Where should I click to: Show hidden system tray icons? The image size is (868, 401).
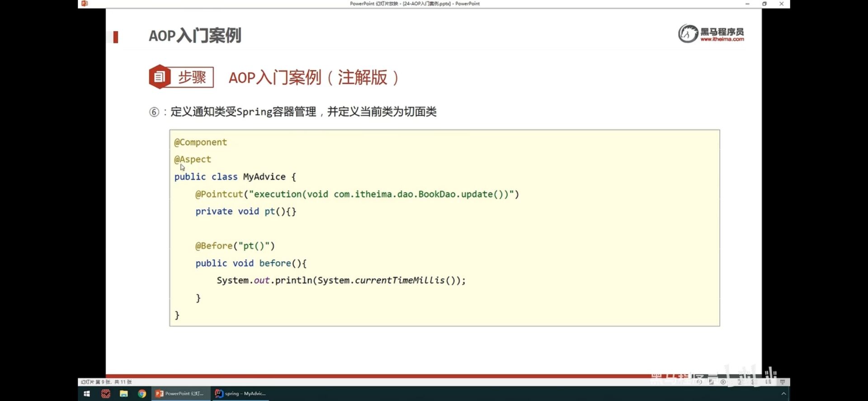(x=783, y=394)
